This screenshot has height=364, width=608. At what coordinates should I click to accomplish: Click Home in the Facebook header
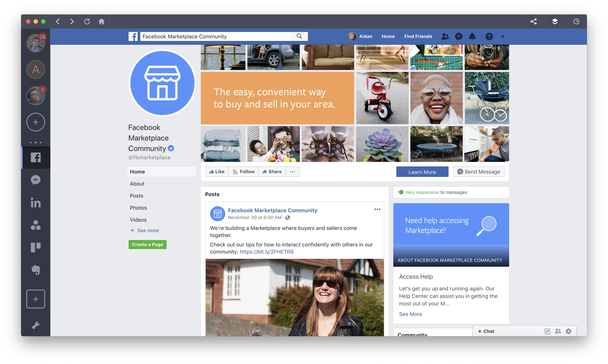(388, 36)
